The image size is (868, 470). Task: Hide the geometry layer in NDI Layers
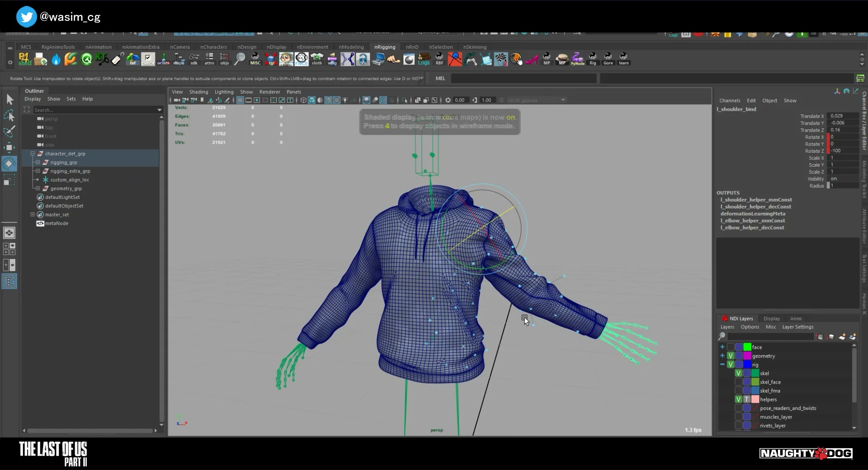(x=731, y=356)
